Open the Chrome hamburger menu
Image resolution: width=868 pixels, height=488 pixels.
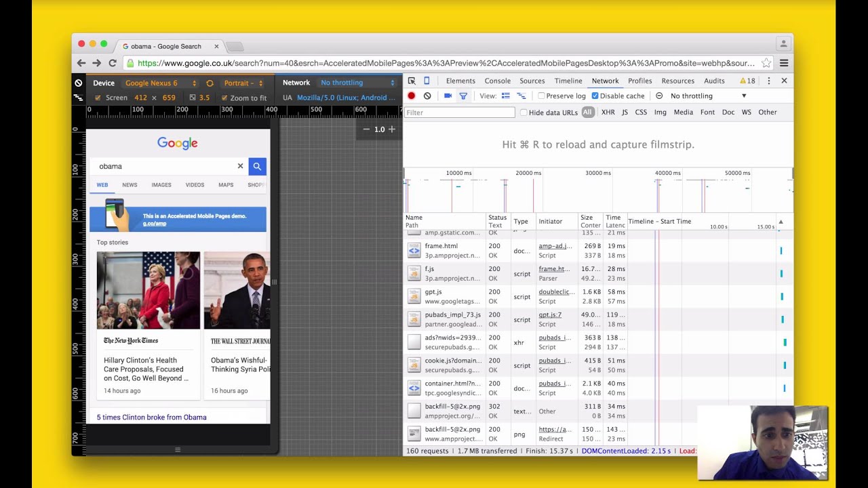click(x=784, y=63)
